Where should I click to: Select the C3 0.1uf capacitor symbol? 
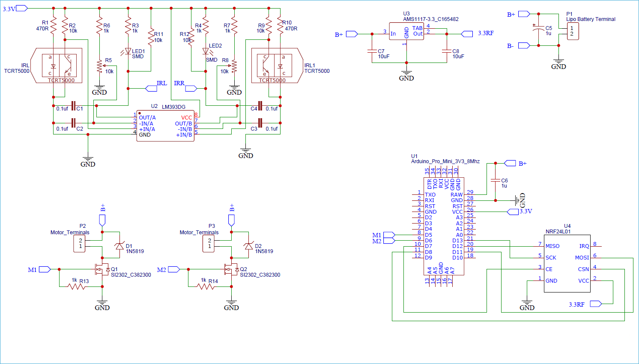click(260, 123)
